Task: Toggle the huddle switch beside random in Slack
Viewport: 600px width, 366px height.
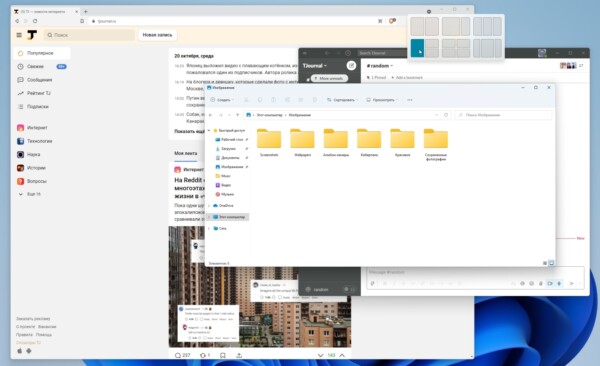Action: (350, 289)
